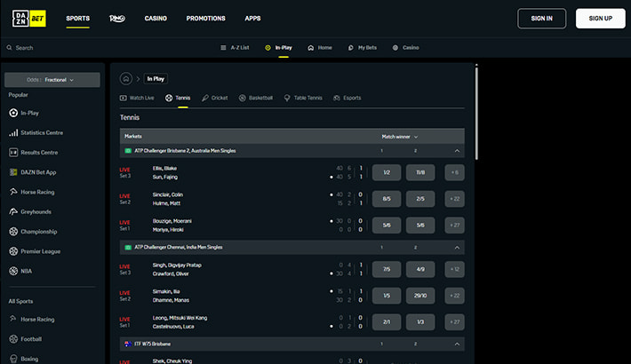Click the Sign In button
631x364 pixels.
541,19
